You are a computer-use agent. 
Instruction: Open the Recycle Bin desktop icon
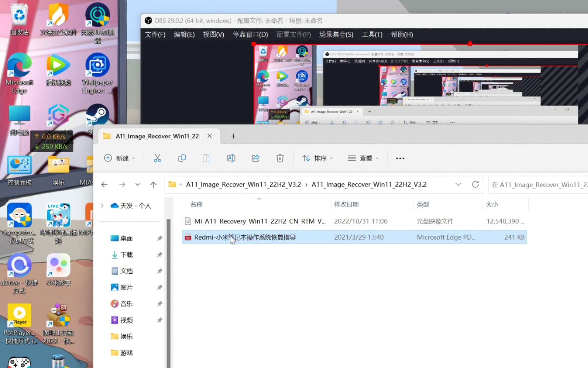pos(19,20)
